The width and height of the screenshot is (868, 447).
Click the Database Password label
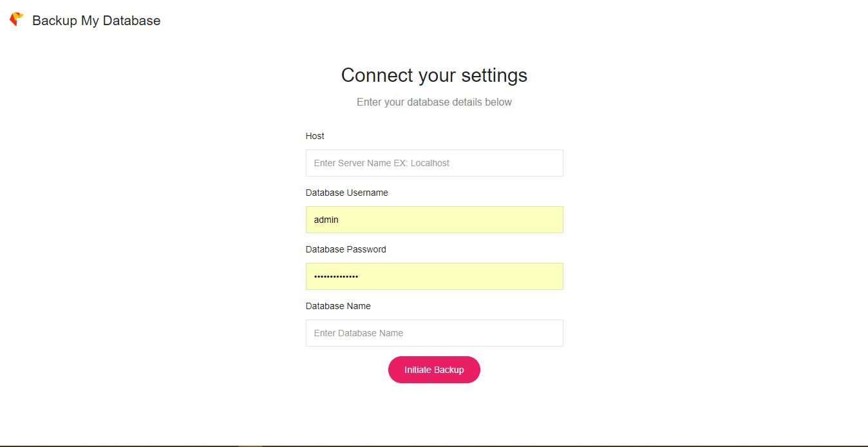coord(346,249)
